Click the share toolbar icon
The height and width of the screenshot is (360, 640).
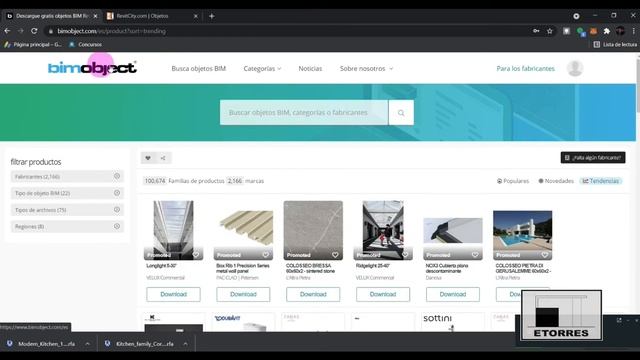point(163,158)
